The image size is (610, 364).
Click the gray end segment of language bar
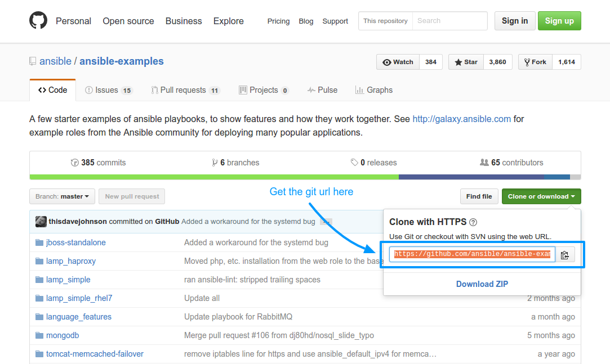(576, 177)
